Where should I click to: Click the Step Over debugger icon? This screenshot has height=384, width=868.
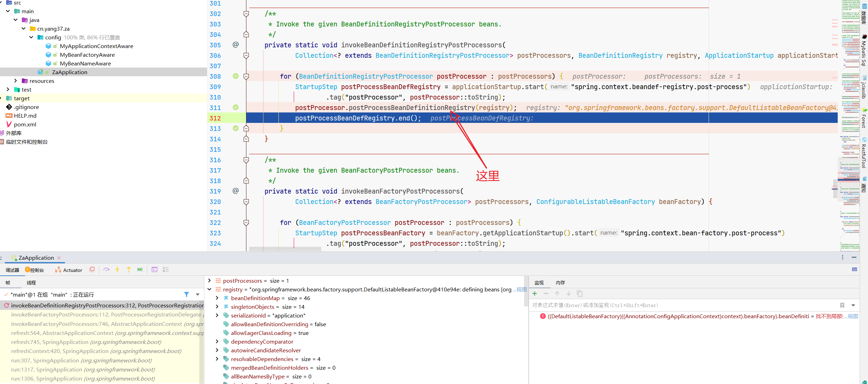(106, 269)
